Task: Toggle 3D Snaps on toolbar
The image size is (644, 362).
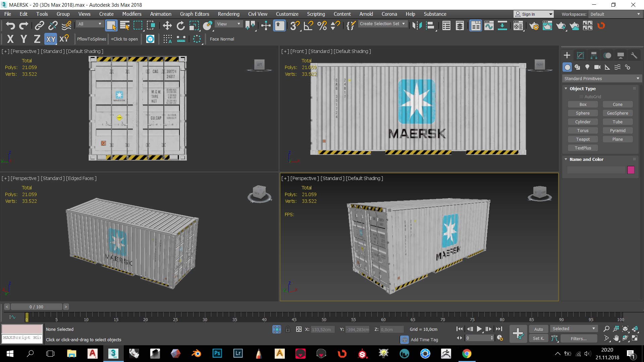Action: coord(295,25)
